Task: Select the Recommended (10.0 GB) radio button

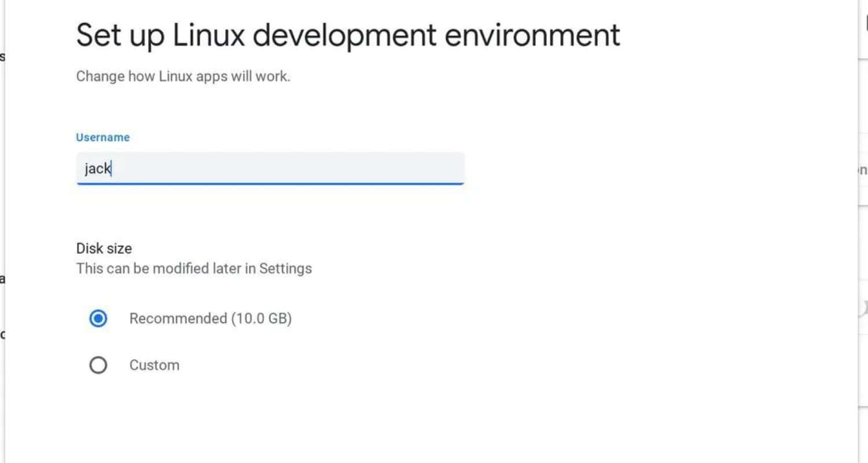Action: pyautogui.click(x=98, y=318)
